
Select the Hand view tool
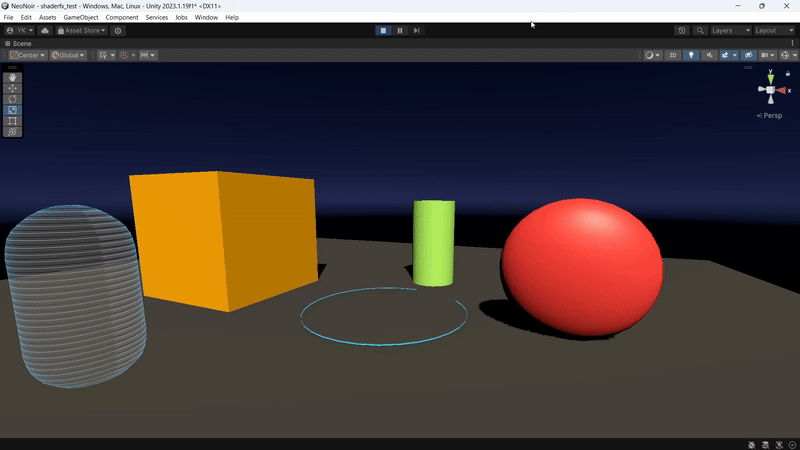point(12,77)
